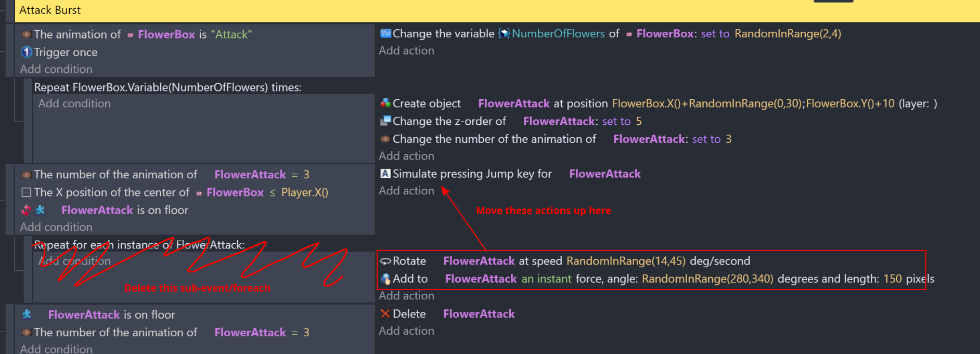
Task: Select the Repeat FlowerBox.Variable(NumberOfFlowers) times event
Action: click(167, 87)
